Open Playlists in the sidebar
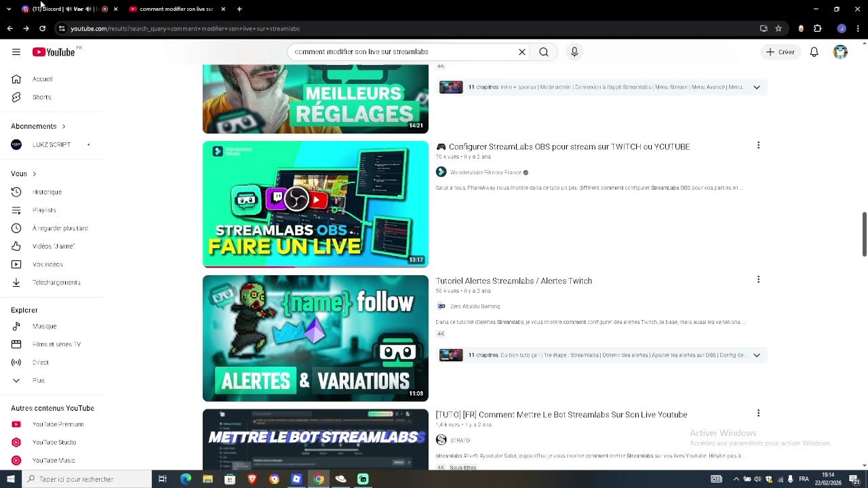Viewport: 868px width, 488px height. (52, 210)
